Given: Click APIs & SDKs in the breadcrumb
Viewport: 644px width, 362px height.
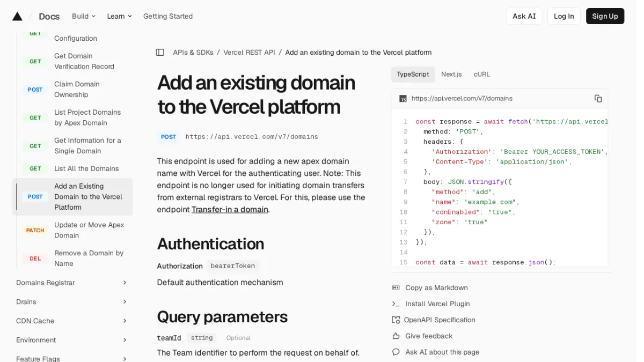Looking at the screenshot, I should [193, 53].
